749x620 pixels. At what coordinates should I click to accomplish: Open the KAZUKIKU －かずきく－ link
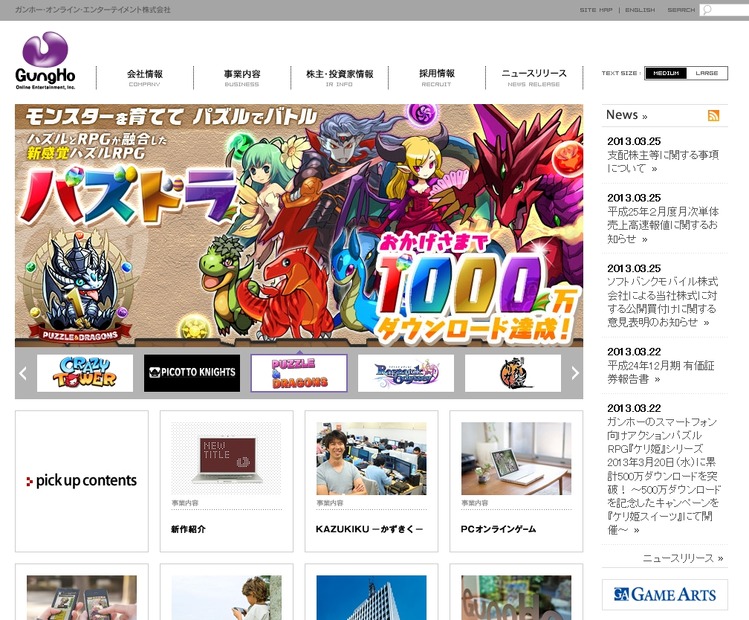pos(369,529)
